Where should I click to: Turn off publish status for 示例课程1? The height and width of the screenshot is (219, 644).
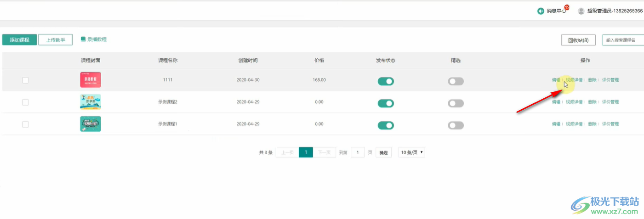(386, 125)
